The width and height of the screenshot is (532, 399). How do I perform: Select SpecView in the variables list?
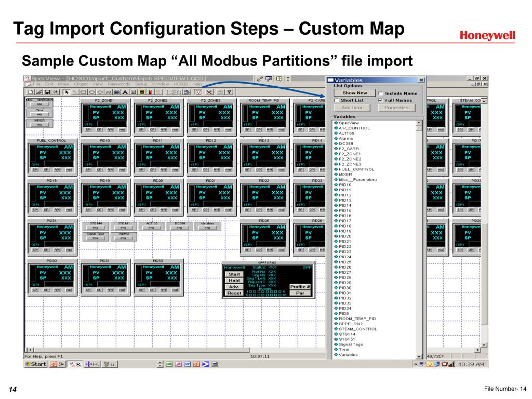click(349, 123)
